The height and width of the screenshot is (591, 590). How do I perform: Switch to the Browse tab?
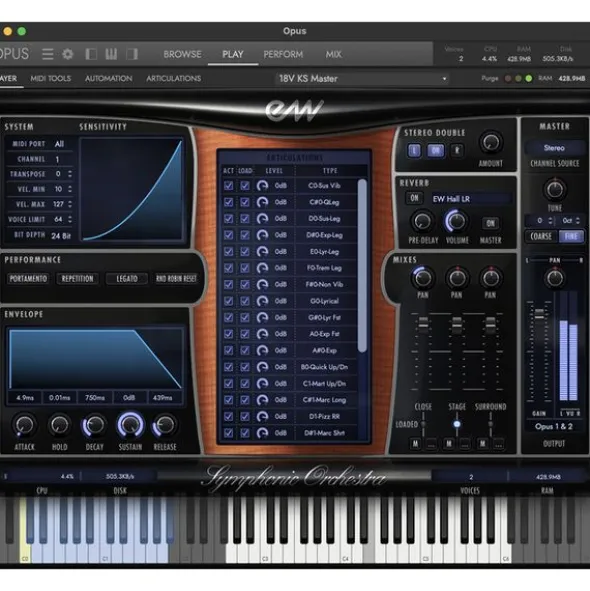pos(182,54)
